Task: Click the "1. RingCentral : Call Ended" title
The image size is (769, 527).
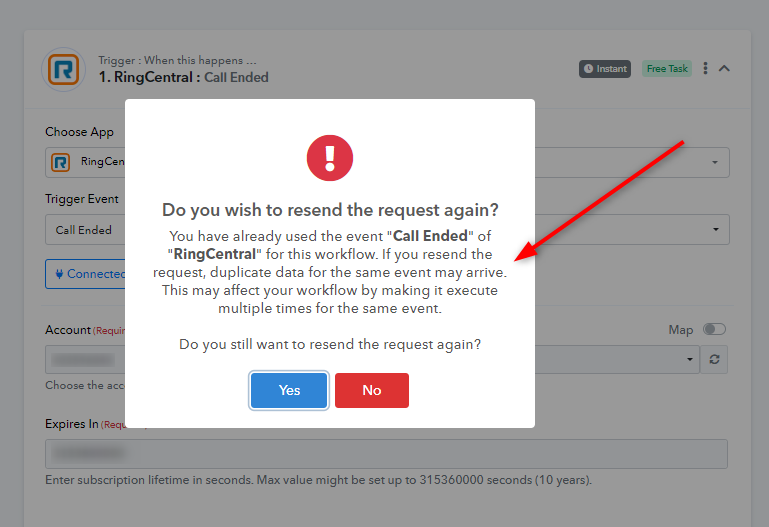Action: (183, 77)
